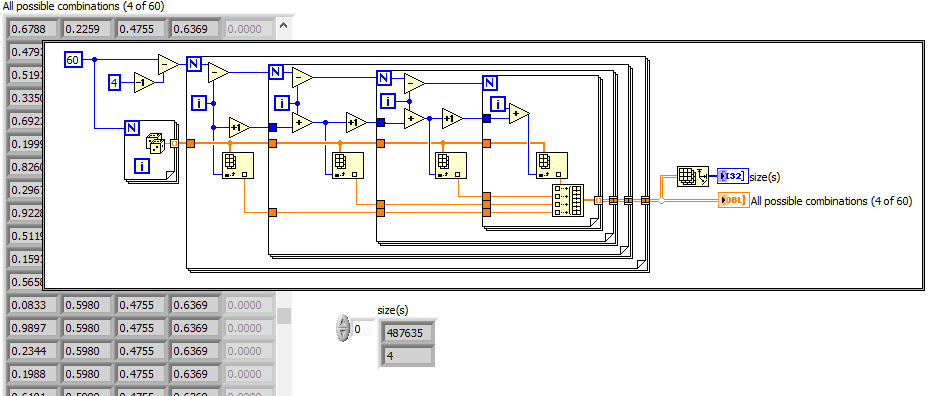Click the array cell showing 0.6788
This screenshot has width=929, height=396.
tap(33, 28)
